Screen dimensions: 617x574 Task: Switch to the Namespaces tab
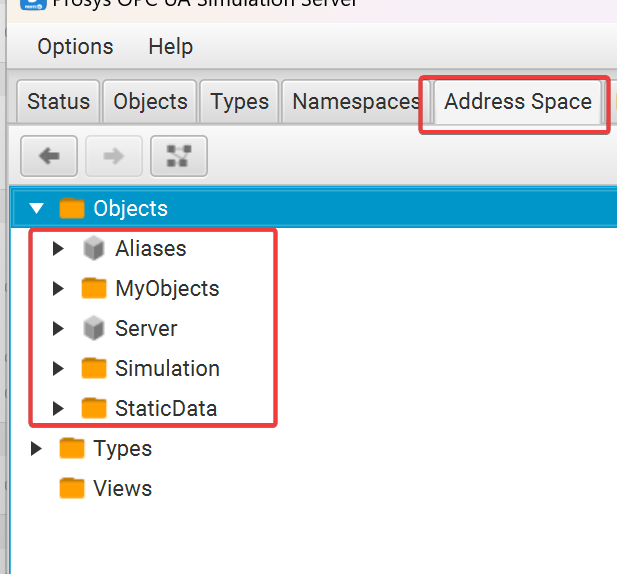pyautogui.click(x=356, y=101)
